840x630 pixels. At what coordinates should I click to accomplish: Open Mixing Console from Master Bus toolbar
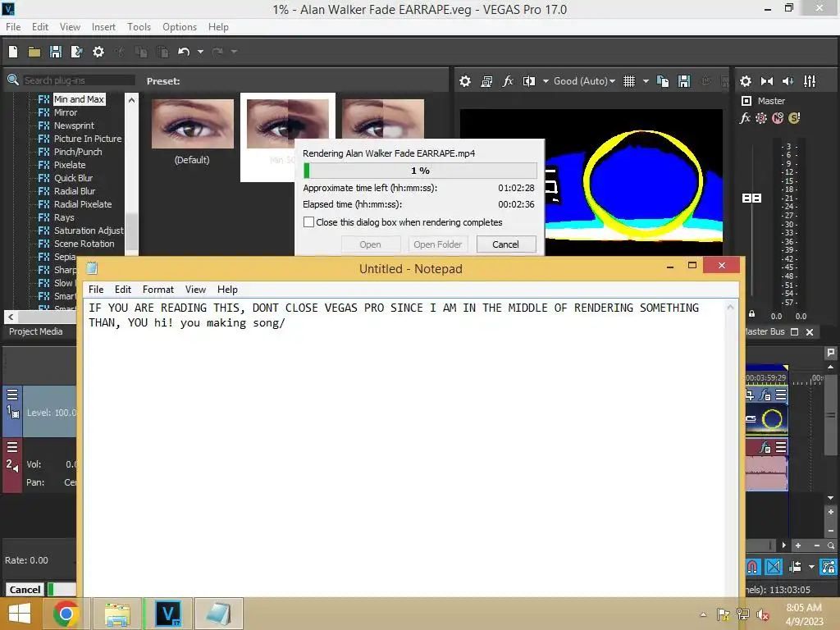pos(810,81)
